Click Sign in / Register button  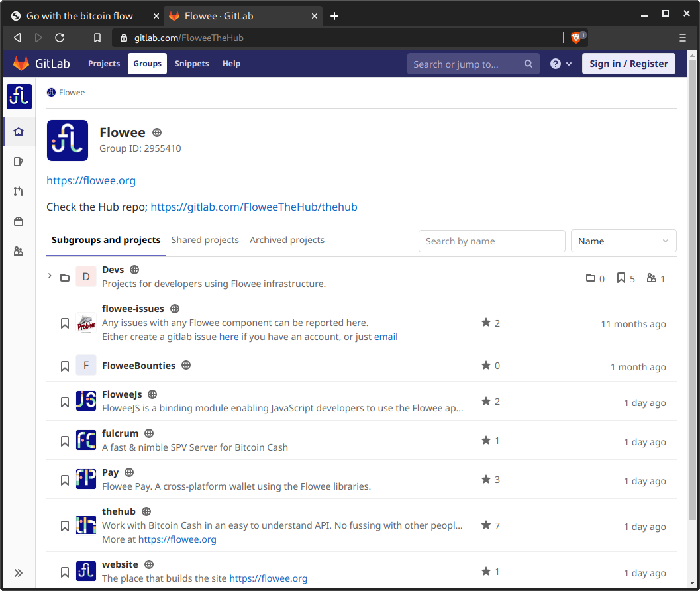point(628,64)
